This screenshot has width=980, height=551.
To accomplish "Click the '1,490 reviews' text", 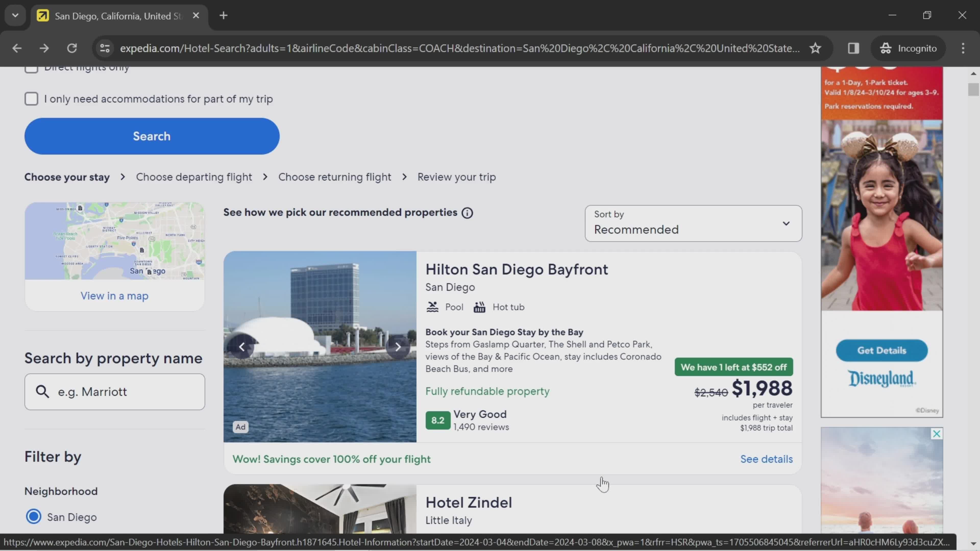I will click(x=481, y=427).
